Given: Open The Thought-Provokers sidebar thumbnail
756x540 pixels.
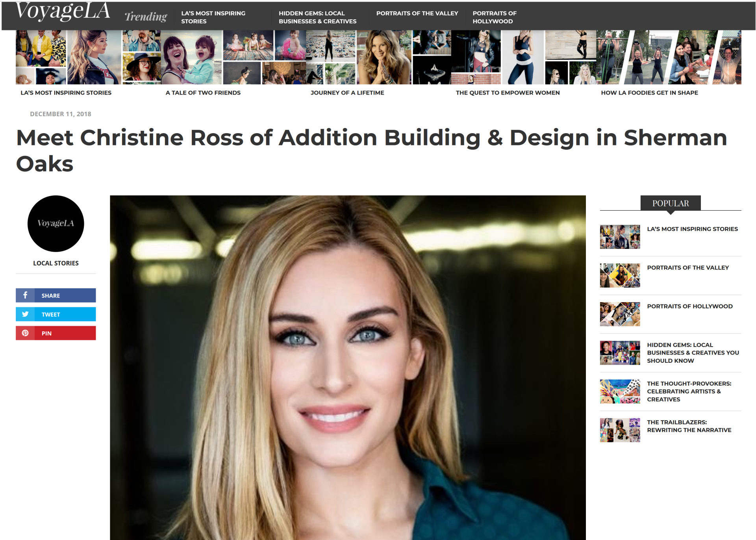Looking at the screenshot, I should click(x=620, y=391).
